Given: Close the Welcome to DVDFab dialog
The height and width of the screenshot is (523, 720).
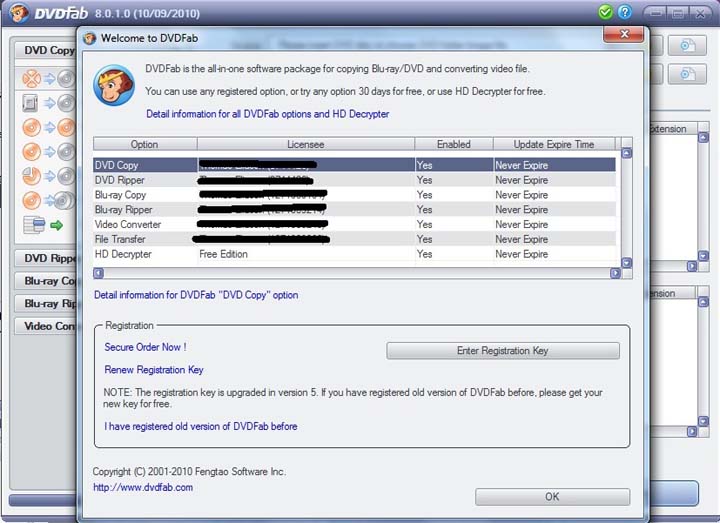Looking at the screenshot, I should [x=624, y=34].
